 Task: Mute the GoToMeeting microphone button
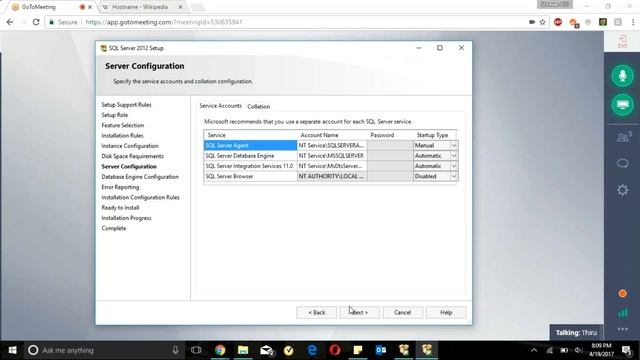[622, 76]
